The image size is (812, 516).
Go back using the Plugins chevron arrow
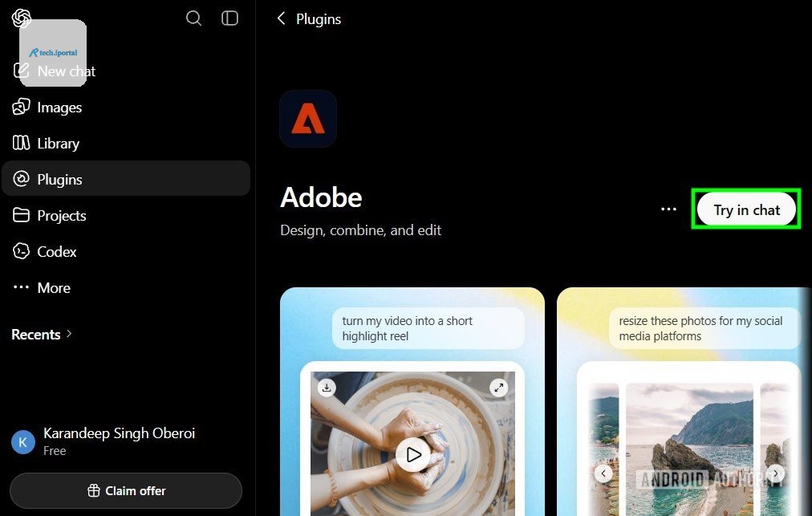pos(281,18)
